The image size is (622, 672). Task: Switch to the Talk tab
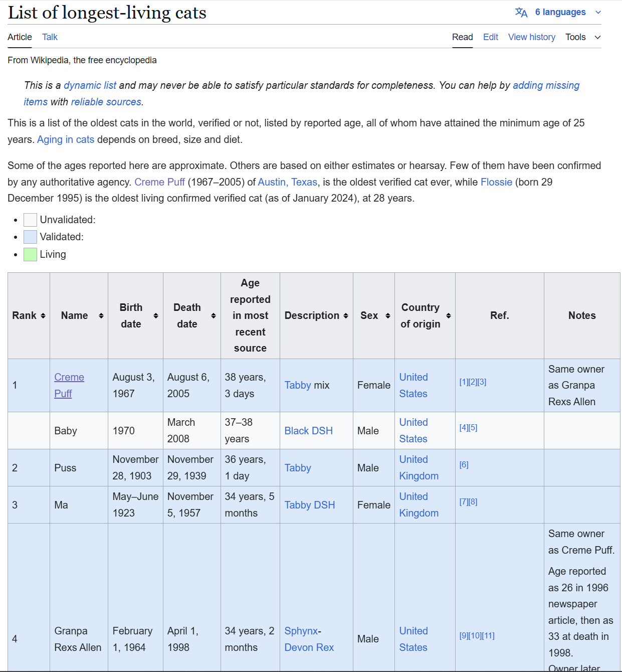click(50, 37)
